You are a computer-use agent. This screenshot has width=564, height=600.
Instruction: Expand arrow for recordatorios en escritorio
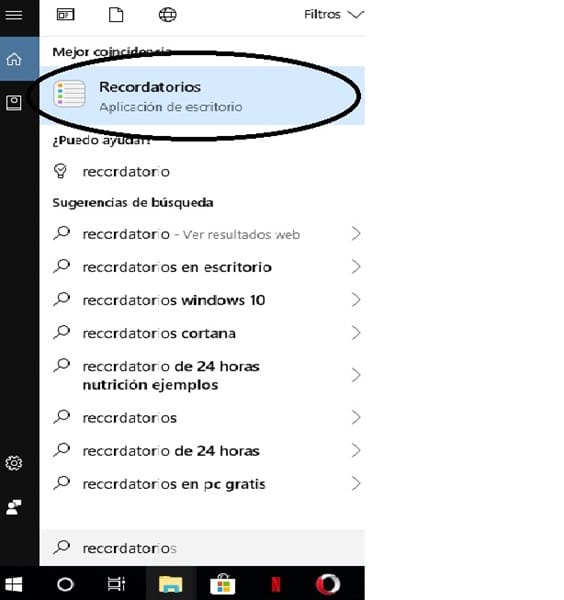pyautogui.click(x=356, y=267)
